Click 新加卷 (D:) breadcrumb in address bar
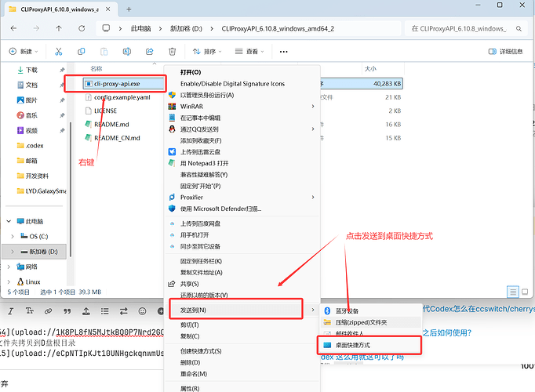The height and width of the screenshot is (392, 535). [186, 29]
